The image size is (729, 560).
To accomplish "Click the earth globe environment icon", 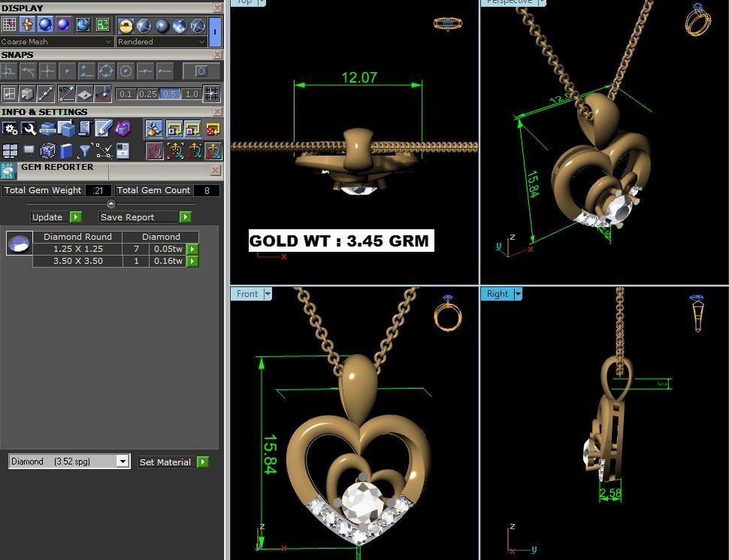I will [83, 24].
